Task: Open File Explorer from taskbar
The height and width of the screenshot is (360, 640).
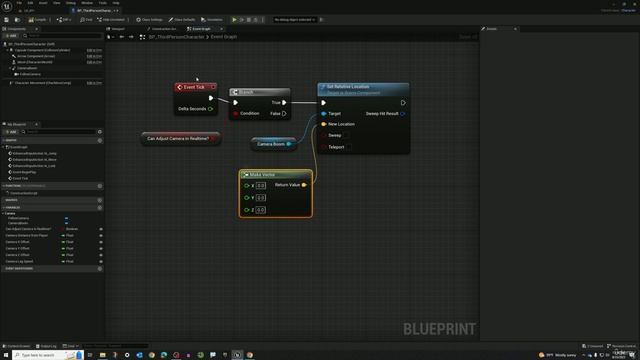Action: [x=102, y=355]
